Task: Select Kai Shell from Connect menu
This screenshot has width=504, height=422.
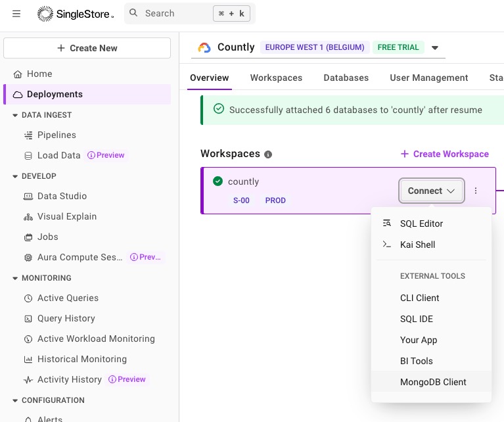Action: 431,245
